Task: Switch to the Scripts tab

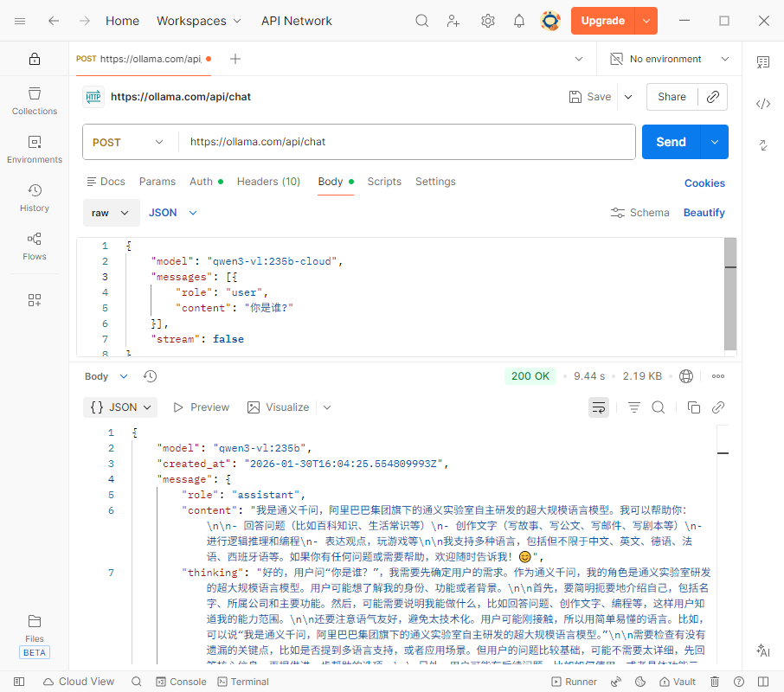Action: coord(384,182)
